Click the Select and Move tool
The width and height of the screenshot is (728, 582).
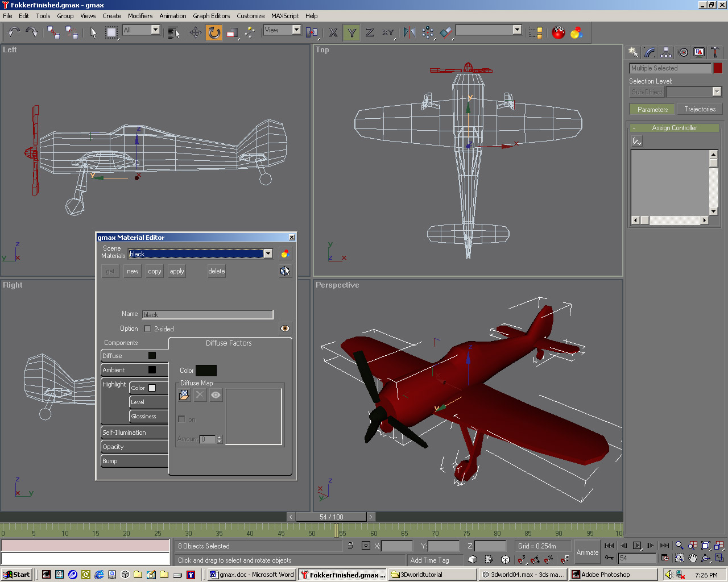click(196, 32)
